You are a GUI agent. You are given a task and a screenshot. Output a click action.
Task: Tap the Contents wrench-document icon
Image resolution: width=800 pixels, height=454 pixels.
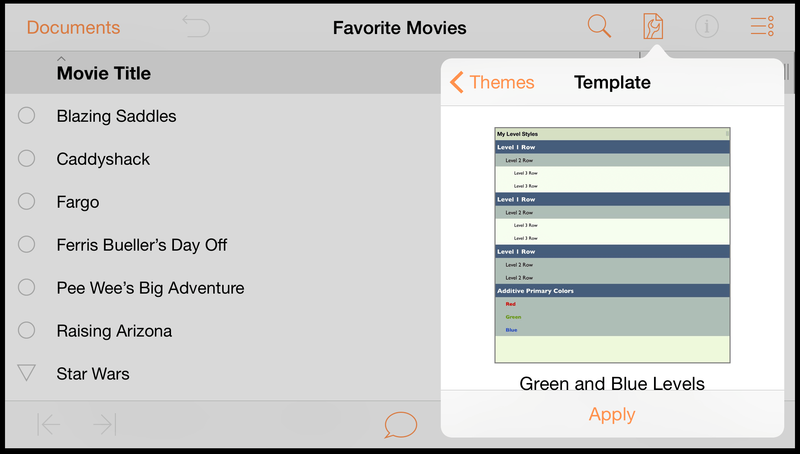coord(653,27)
